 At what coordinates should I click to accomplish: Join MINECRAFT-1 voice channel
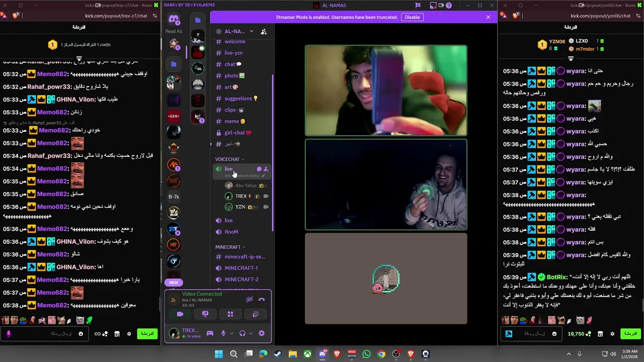241,268
